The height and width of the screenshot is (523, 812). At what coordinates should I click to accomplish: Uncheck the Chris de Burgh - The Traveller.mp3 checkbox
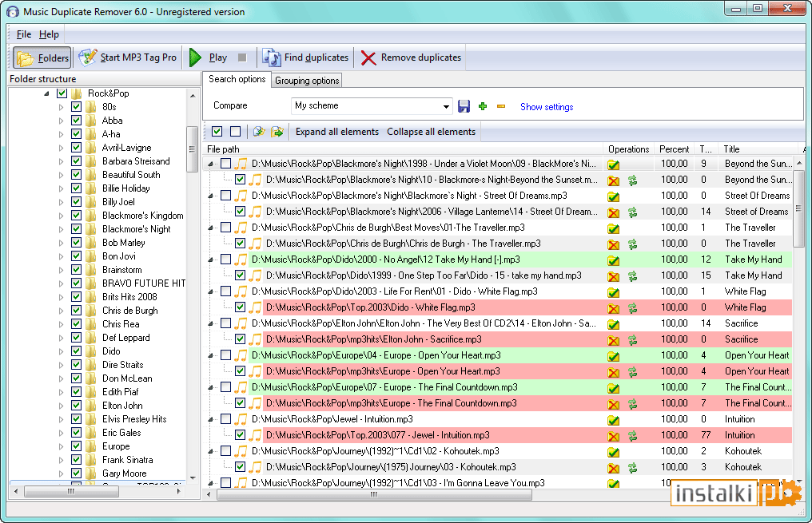pyautogui.click(x=240, y=244)
